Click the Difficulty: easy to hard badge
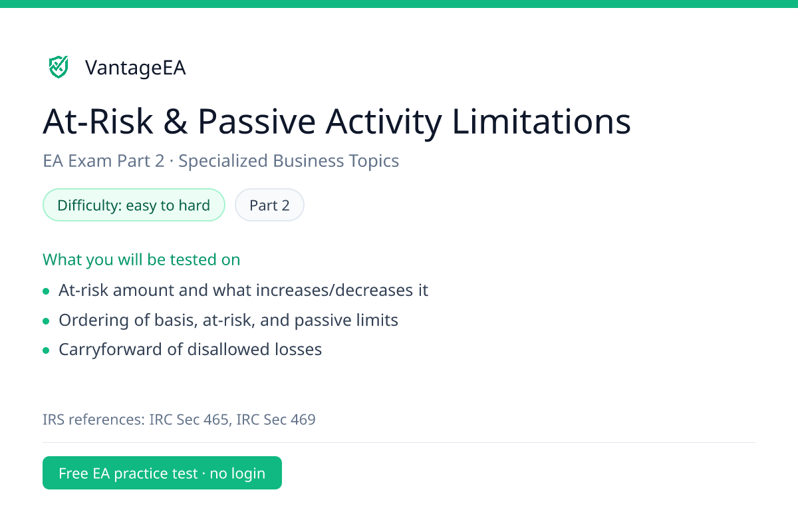This screenshot has height=532, width=798. pyautogui.click(x=134, y=205)
